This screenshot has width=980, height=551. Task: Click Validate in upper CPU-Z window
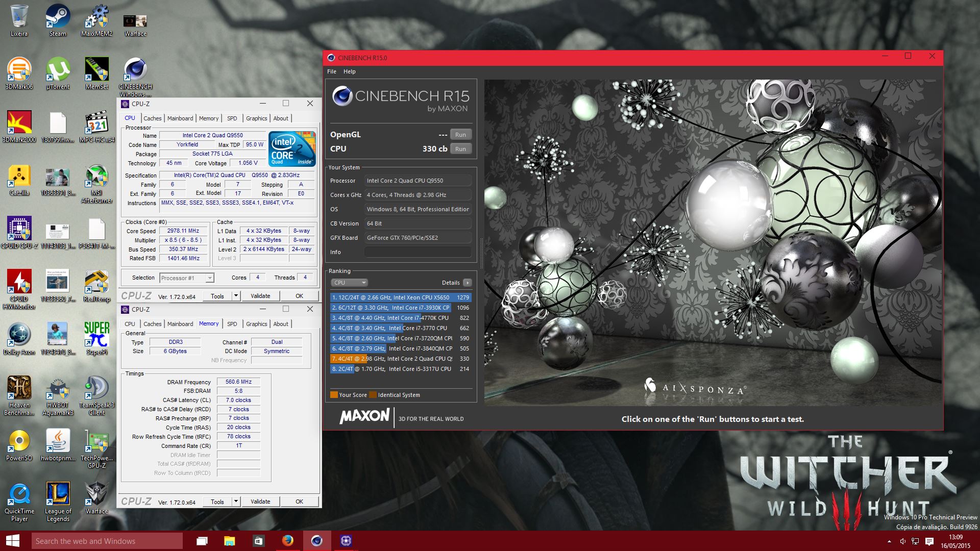260,296
